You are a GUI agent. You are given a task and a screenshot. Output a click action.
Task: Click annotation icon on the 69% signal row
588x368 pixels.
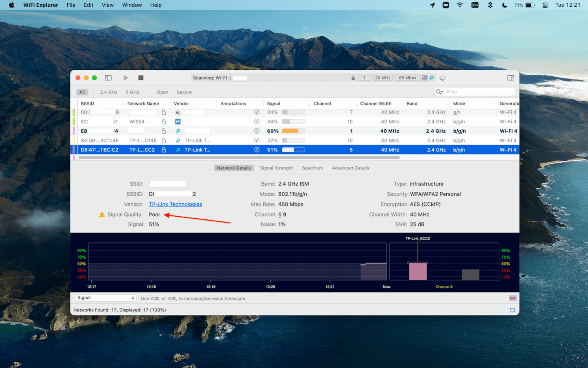click(x=257, y=131)
